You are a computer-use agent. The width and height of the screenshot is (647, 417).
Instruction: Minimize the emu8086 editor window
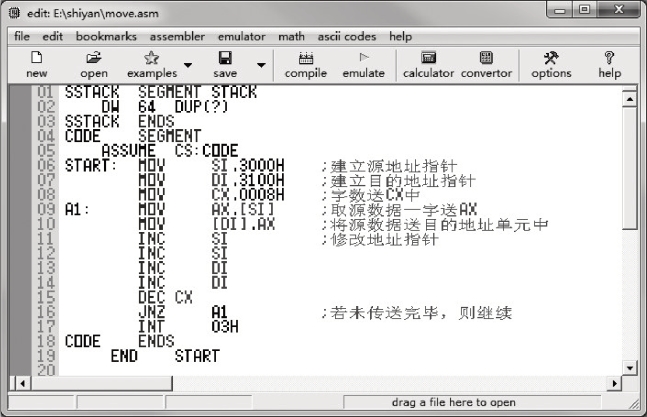[x=560, y=10]
